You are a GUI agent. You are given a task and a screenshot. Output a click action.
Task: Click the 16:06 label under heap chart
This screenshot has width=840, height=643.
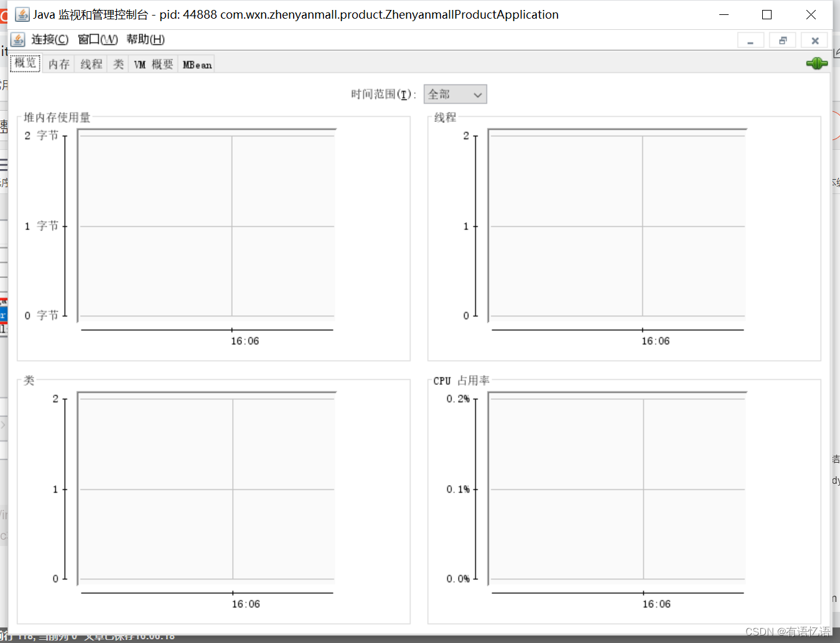pos(245,341)
